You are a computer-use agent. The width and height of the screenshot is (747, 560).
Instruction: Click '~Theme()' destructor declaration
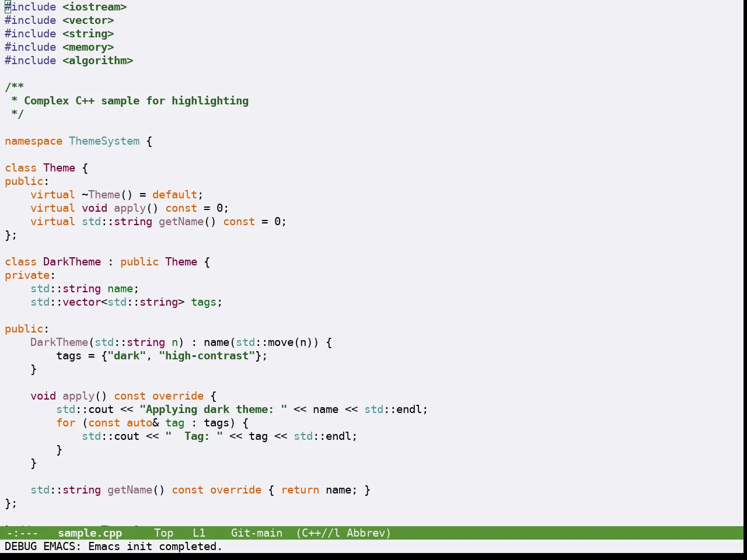pyautogui.click(x=107, y=195)
